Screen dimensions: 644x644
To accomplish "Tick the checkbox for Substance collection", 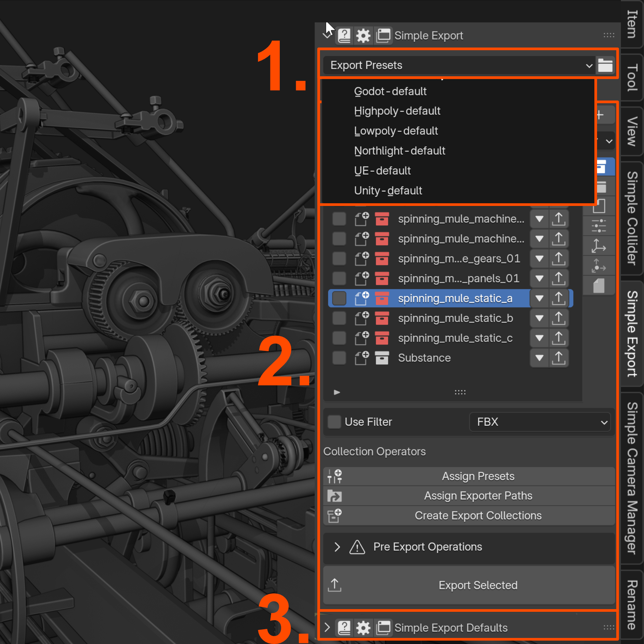I will pos(339,358).
